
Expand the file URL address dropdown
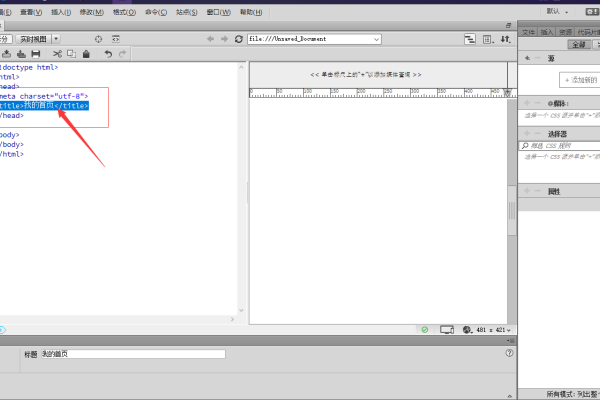coord(376,39)
